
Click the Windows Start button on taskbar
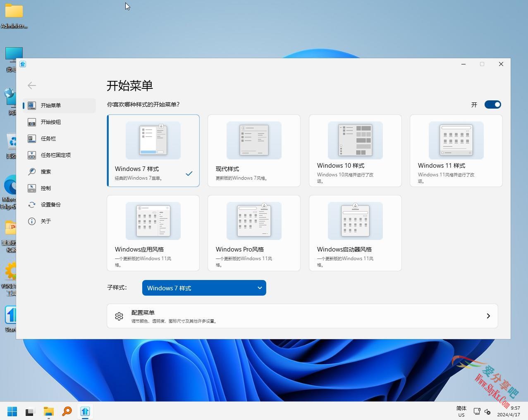(12, 411)
